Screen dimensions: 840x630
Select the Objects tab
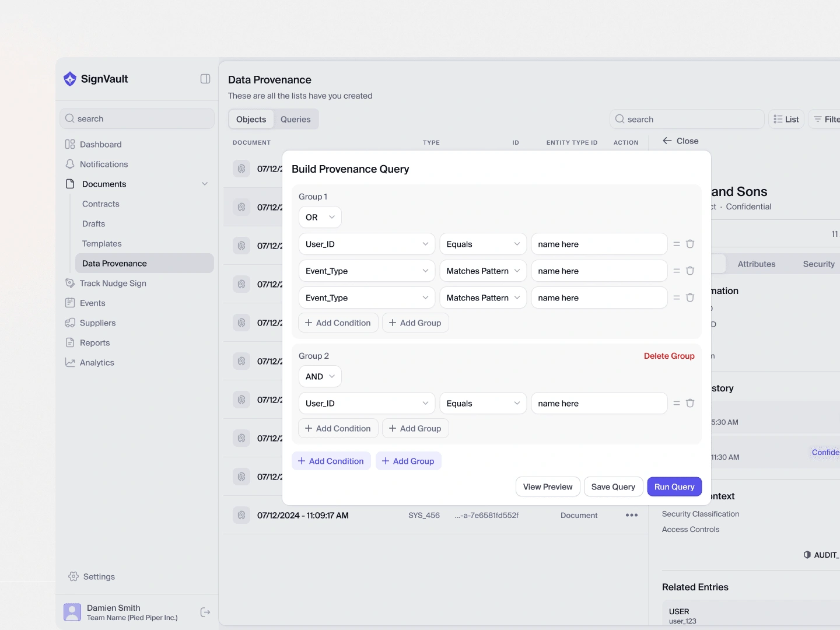point(251,119)
